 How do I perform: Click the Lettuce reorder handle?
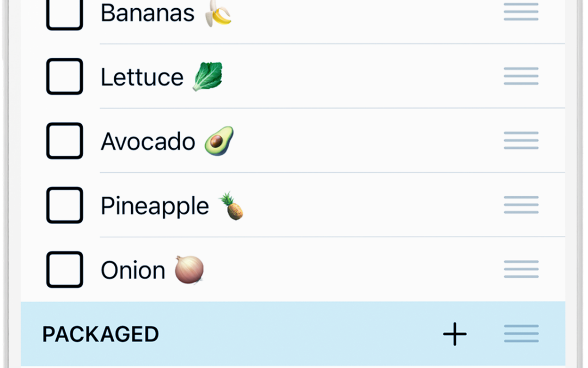(521, 76)
